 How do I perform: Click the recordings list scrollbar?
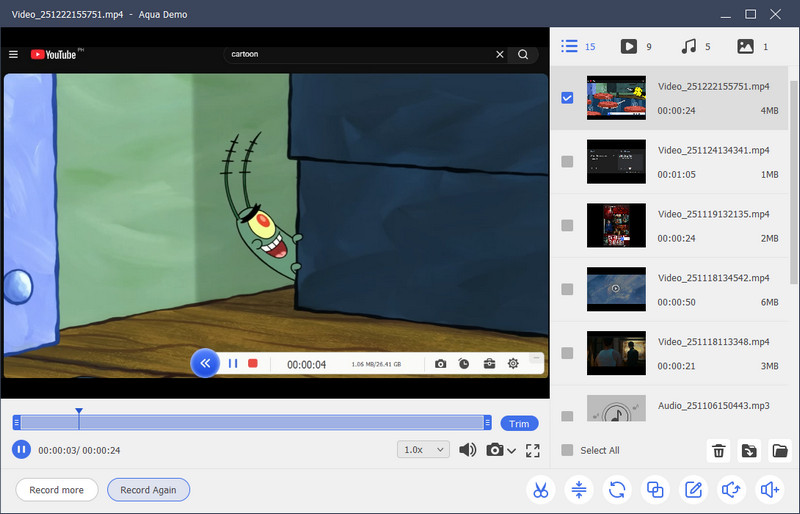click(793, 182)
